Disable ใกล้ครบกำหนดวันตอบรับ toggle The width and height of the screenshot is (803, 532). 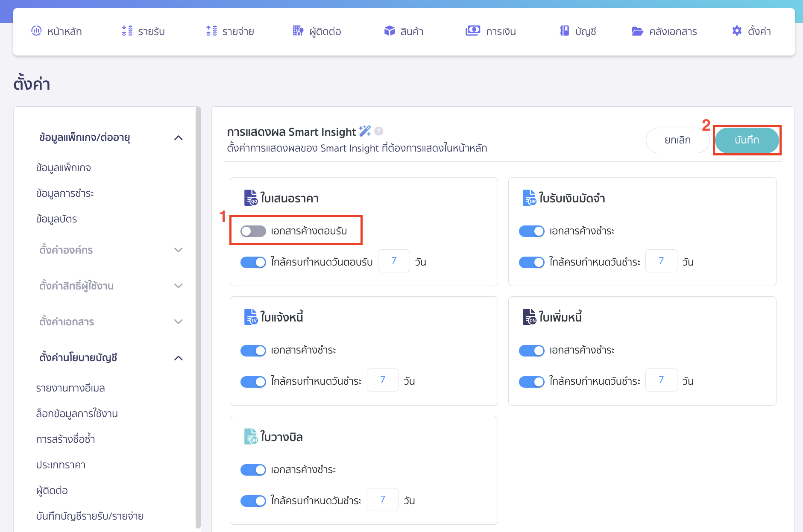[253, 262]
